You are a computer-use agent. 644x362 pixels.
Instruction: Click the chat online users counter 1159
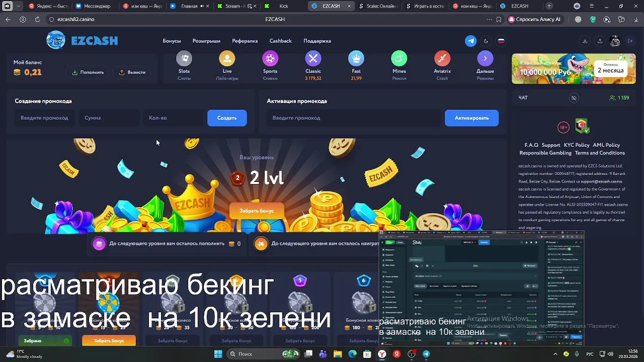pyautogui.click(x=619, y=98)
